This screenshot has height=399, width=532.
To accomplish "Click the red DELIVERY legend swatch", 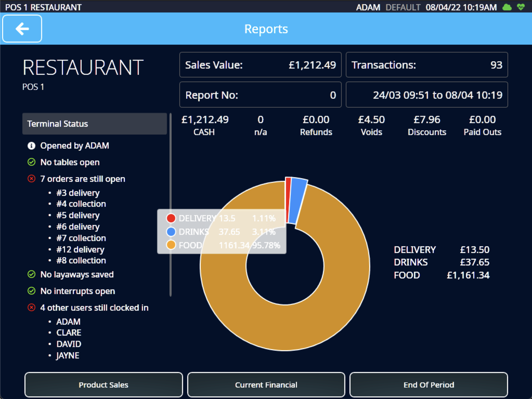I will pyautogui.click(x=171, y=218).
